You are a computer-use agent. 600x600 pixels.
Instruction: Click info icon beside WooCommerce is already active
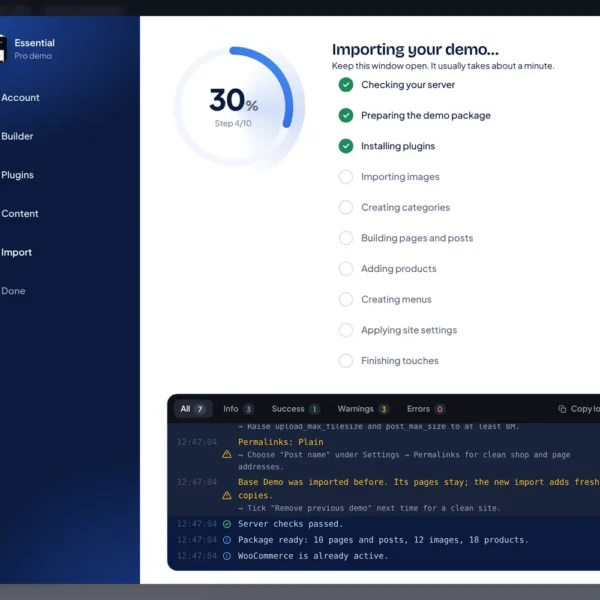[227, 556]
